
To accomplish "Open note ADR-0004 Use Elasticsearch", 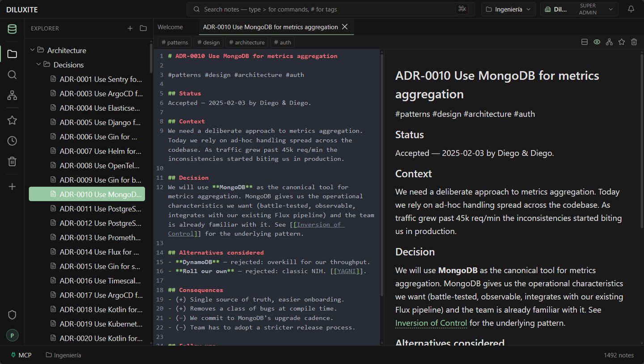I will (87, 108).
